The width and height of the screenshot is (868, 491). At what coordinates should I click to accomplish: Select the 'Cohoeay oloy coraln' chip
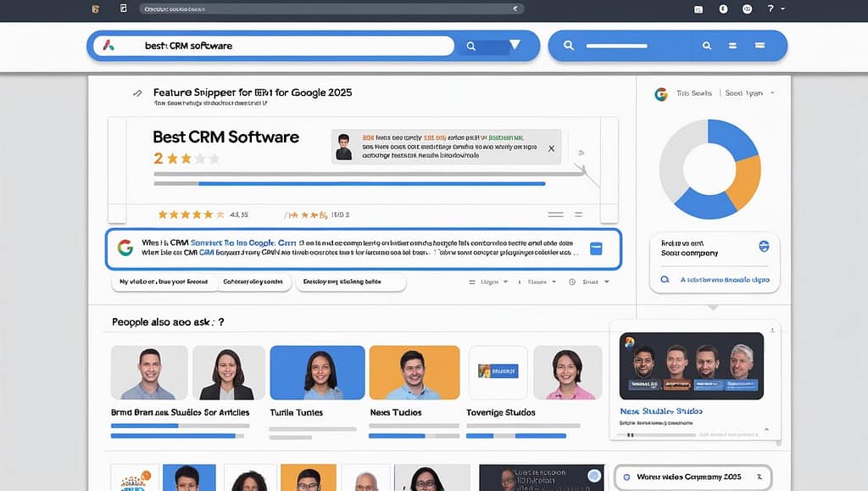click(253, 282)
